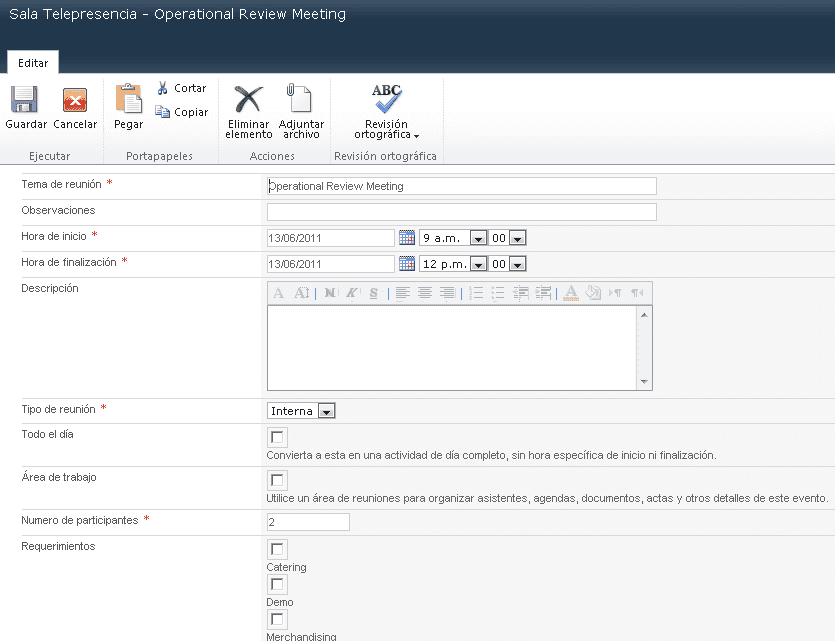The height and width of the screenshot is (641, 835).
Task: Insert numbered list in Descripción toolbar
Action: coord(476,292)
